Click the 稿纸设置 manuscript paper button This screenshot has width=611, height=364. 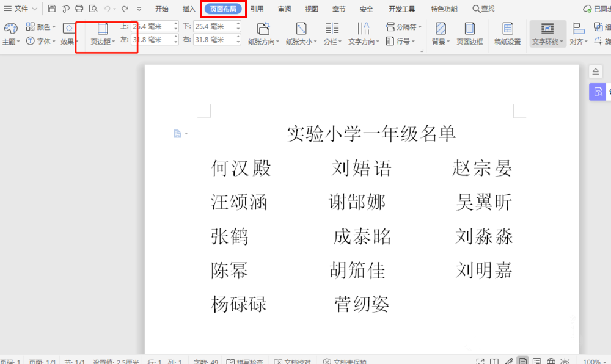(507, 34)
